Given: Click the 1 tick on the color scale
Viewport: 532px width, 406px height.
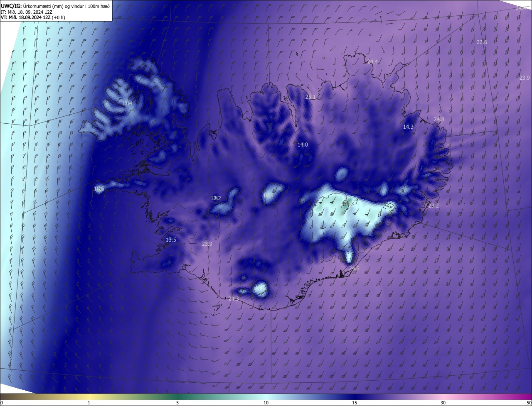Looking at the screenshot, I should coord(89,403).
